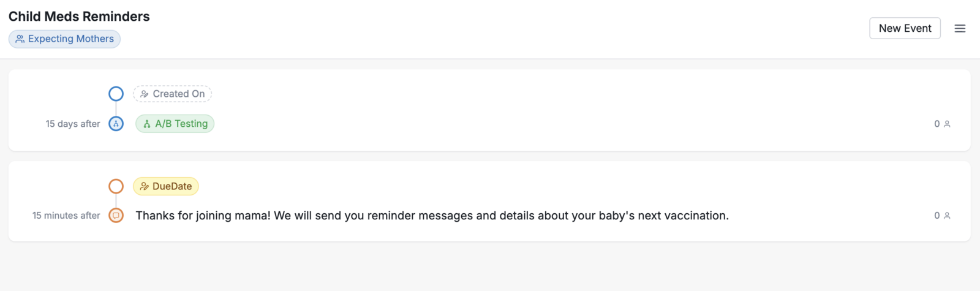
Task: Click the Child Meds Reminders title
Action: click(79, 17)
